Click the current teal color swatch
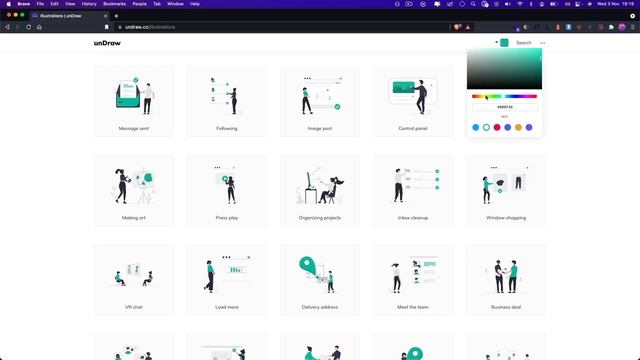 coord(504,42)
